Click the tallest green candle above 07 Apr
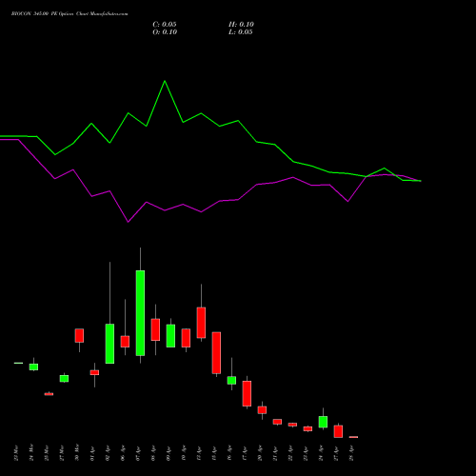 pos(140,313)
